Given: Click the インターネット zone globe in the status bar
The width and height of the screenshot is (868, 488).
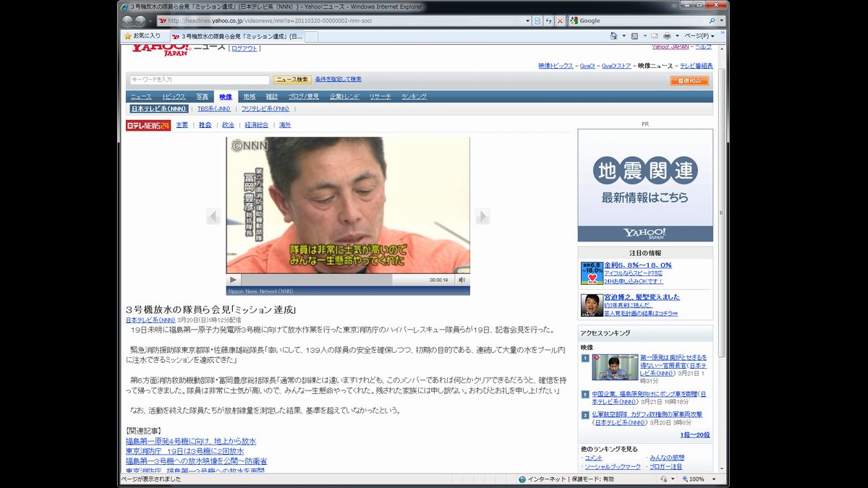Looking at the screenshot, I should coord(522,479).
